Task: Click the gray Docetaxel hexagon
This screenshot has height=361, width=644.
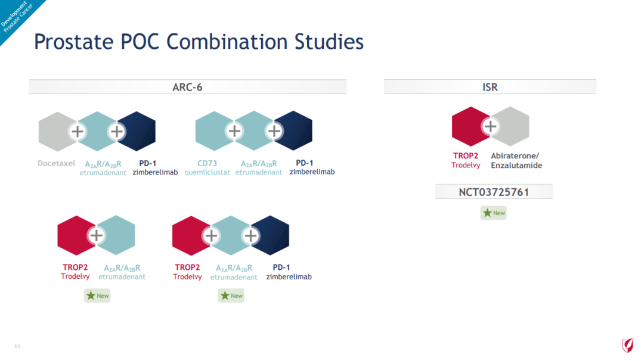Action: click(x=56, y=131)
